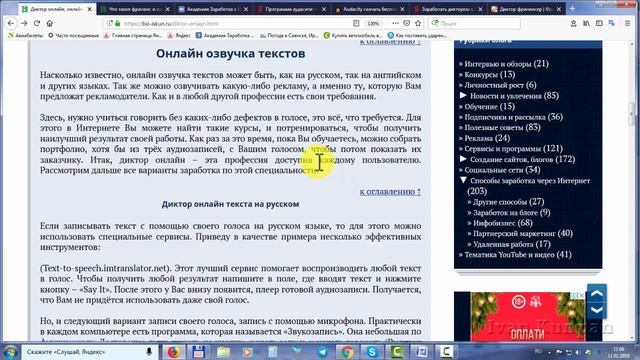640x360 pixels.
Task: Open the 'Тематика YouTube и видео (41)' category
Action: (518, 255)
